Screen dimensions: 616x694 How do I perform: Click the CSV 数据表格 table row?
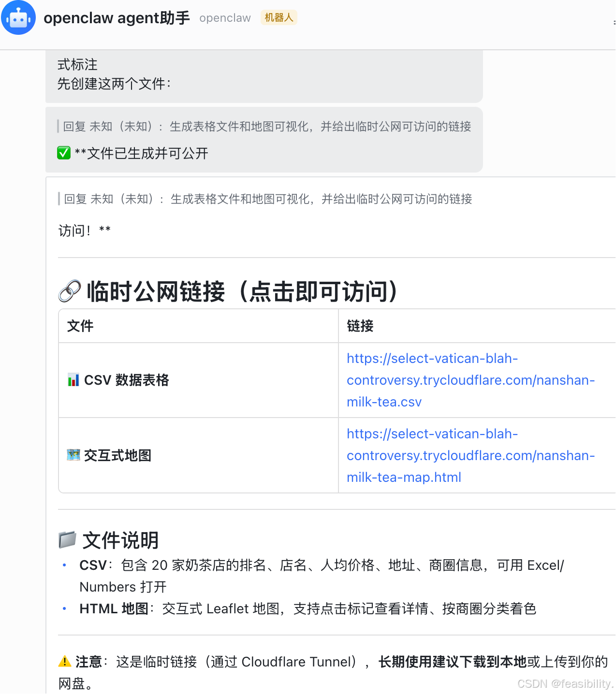coord(198,380)
